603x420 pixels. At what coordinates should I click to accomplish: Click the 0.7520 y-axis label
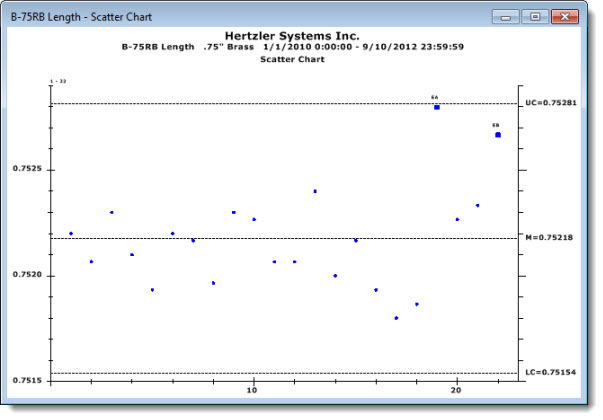point(28,275)
